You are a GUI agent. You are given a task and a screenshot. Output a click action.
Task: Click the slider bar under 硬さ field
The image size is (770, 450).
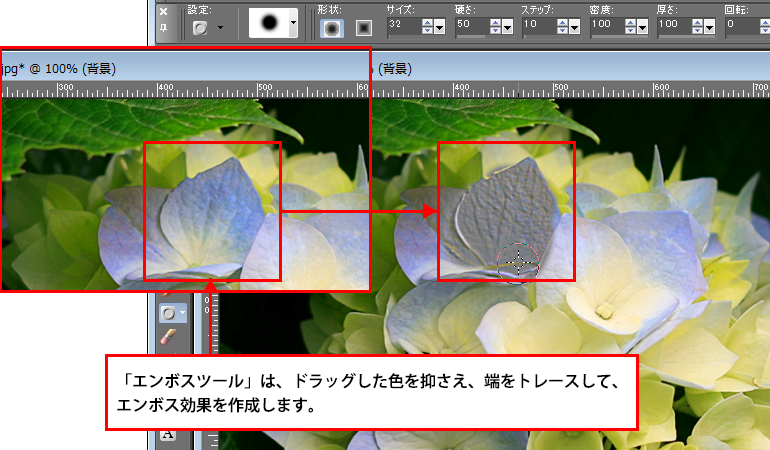pyautogui.click(x=484, y=36)
